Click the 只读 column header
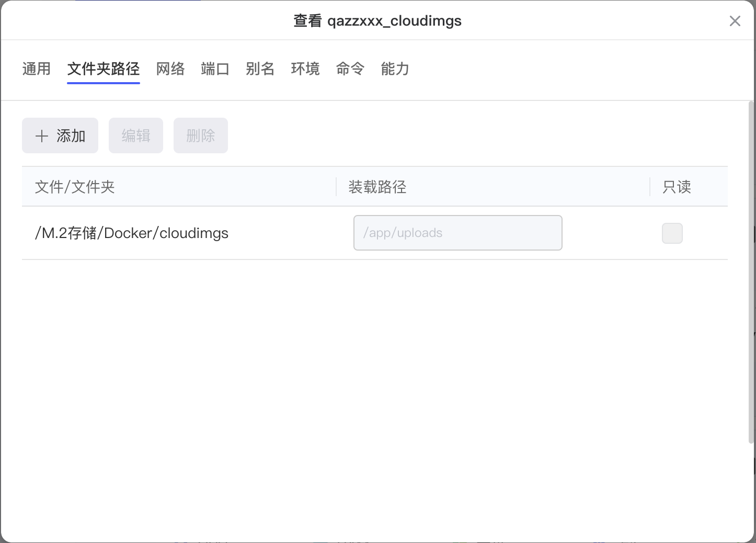Viewport: 756px width, 543px height. 677,187
